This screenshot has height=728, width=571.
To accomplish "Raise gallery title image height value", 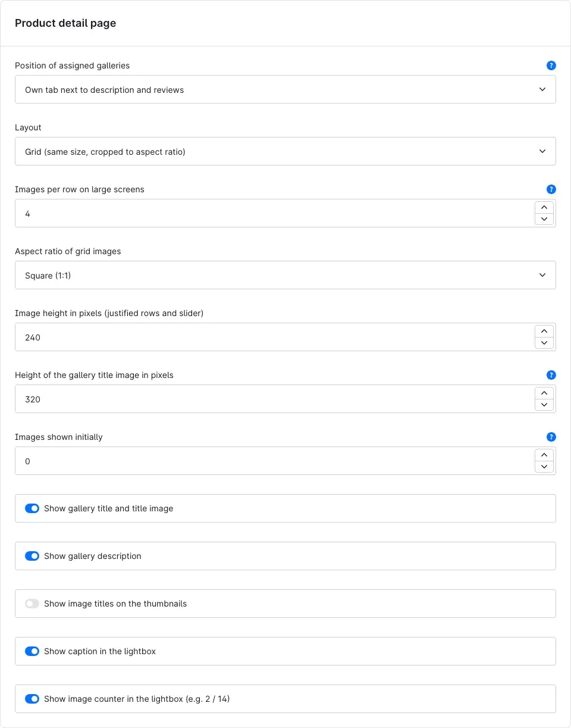I will pyautogui.click(x=544, y=393).
